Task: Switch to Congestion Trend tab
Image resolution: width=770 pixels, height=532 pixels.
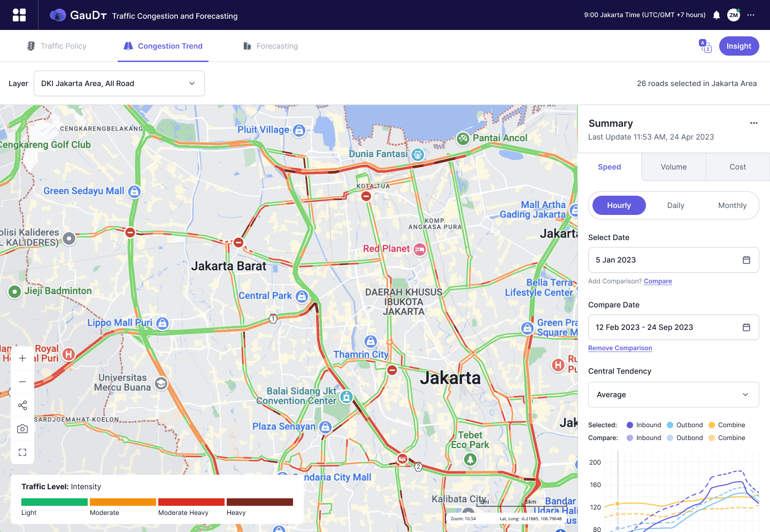Action: [x=163, y=46]
